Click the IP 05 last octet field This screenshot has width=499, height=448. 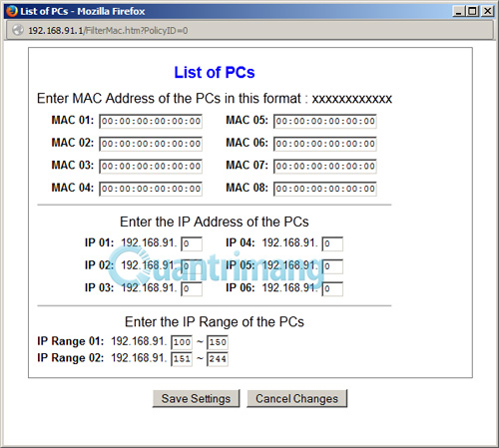coord(332,266)
